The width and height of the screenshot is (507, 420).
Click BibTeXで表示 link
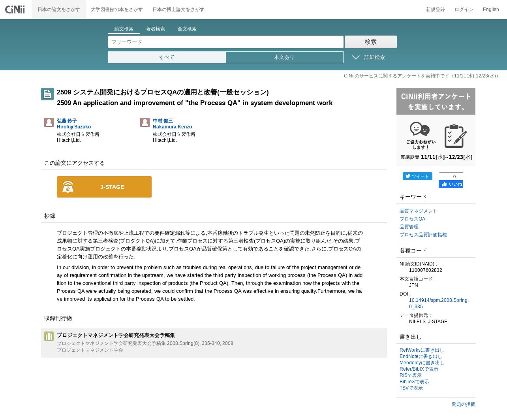414,382
